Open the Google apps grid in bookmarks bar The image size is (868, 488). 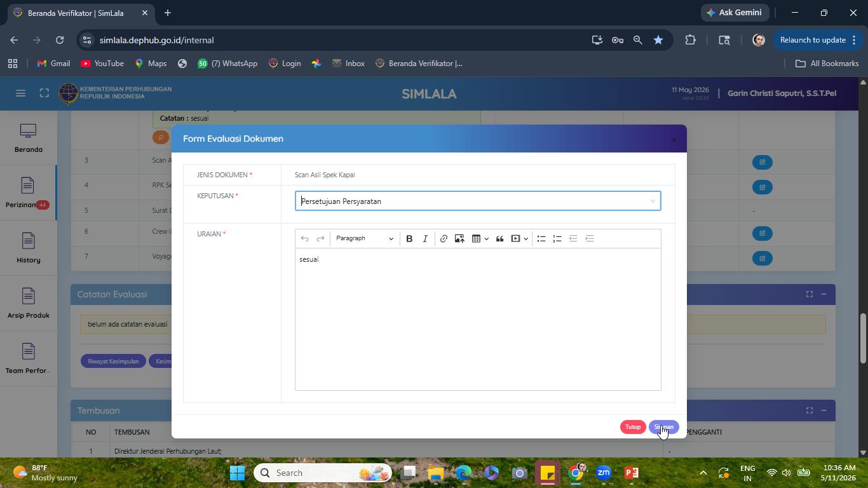pos(13,64)
